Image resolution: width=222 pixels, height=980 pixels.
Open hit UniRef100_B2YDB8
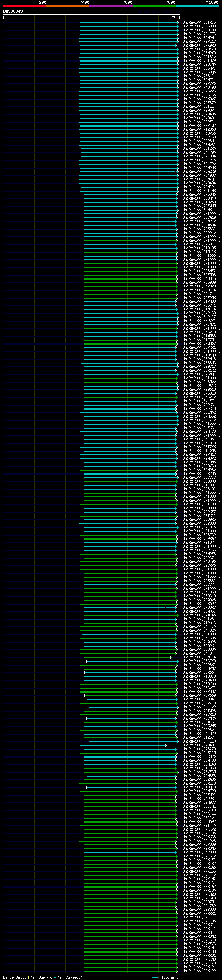point(199,910)
